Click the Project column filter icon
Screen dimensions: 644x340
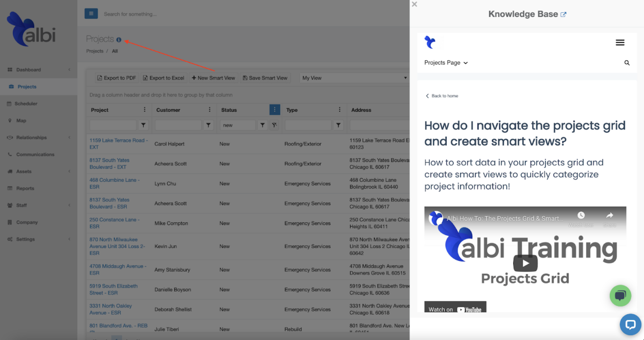point(144,125)
